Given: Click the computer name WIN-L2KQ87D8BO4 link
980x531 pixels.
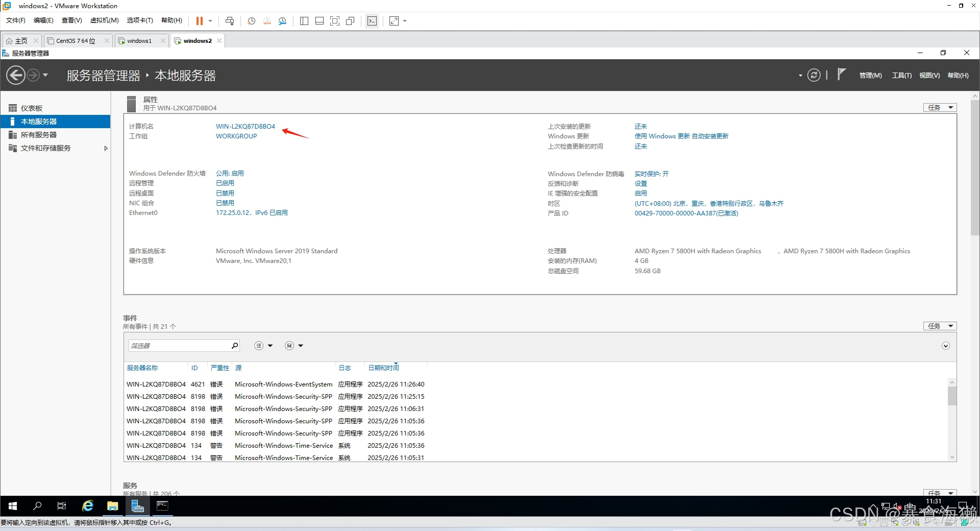Looking at the screenshot, I should 246,127.
